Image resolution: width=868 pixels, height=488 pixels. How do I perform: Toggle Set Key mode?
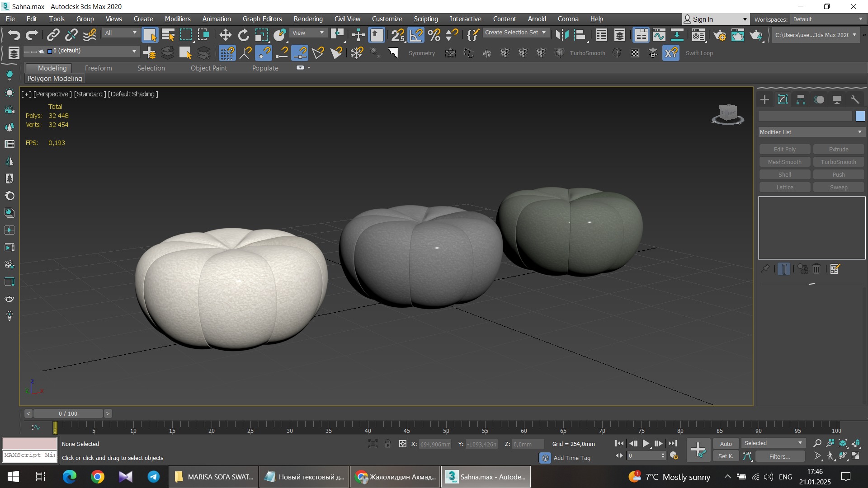click(726, 456)
